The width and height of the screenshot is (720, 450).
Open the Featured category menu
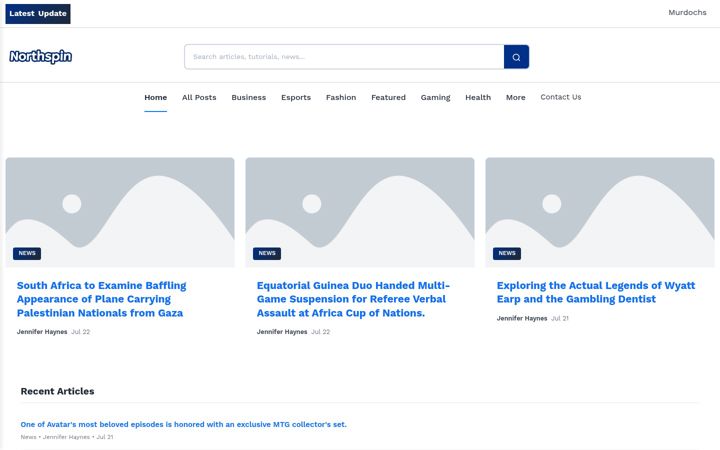click(388, 97)
